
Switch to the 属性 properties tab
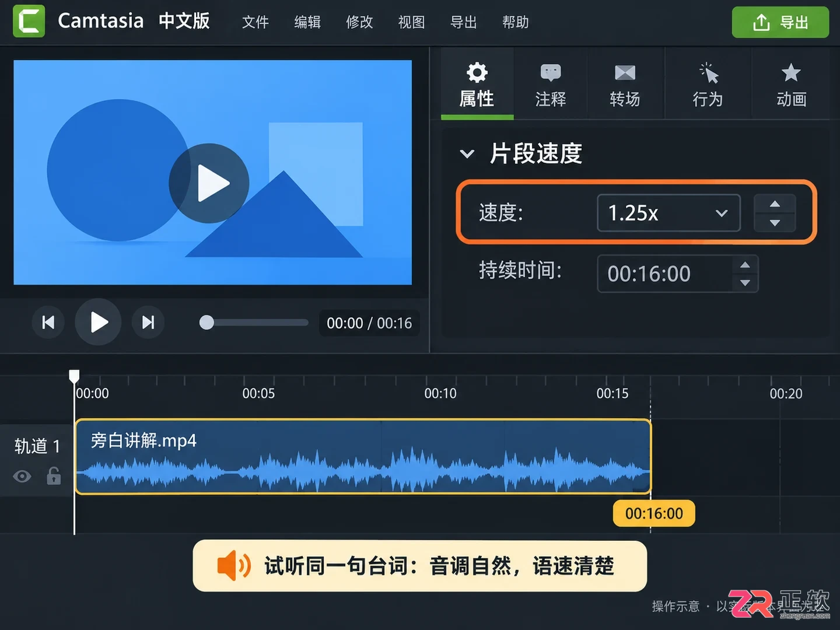(477, 84)
